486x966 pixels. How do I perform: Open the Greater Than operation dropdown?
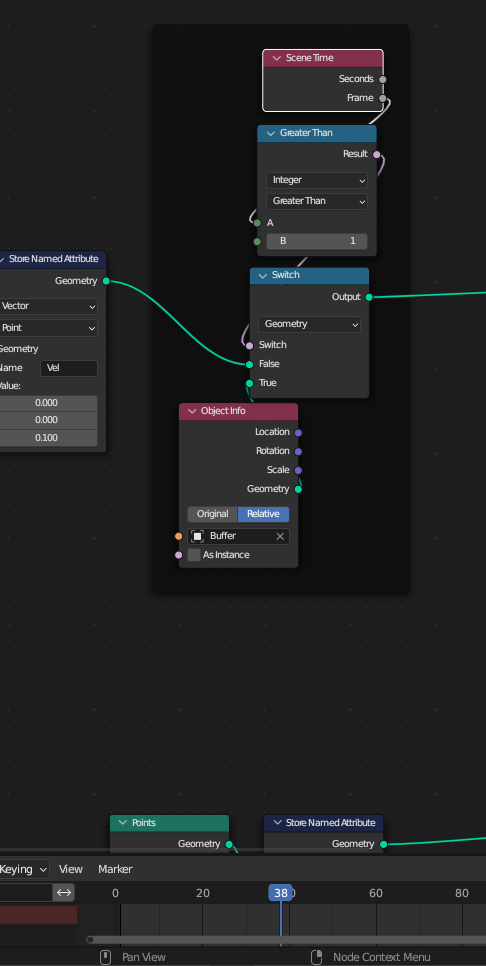(317, 201)
